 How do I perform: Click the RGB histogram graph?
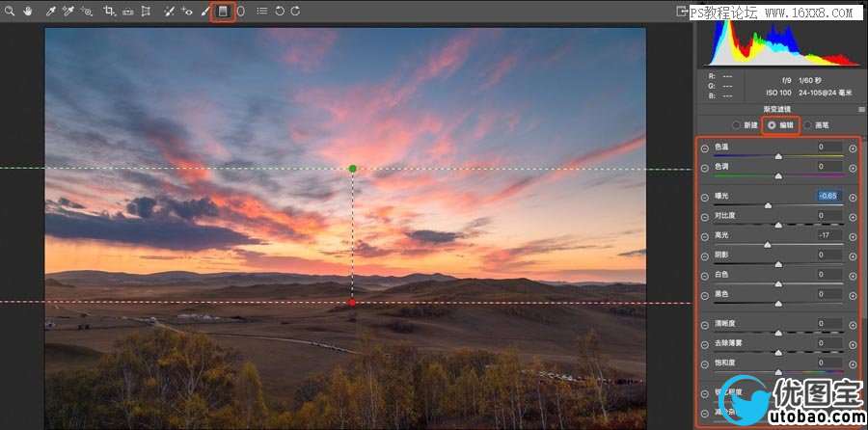(x=780, y=43)
